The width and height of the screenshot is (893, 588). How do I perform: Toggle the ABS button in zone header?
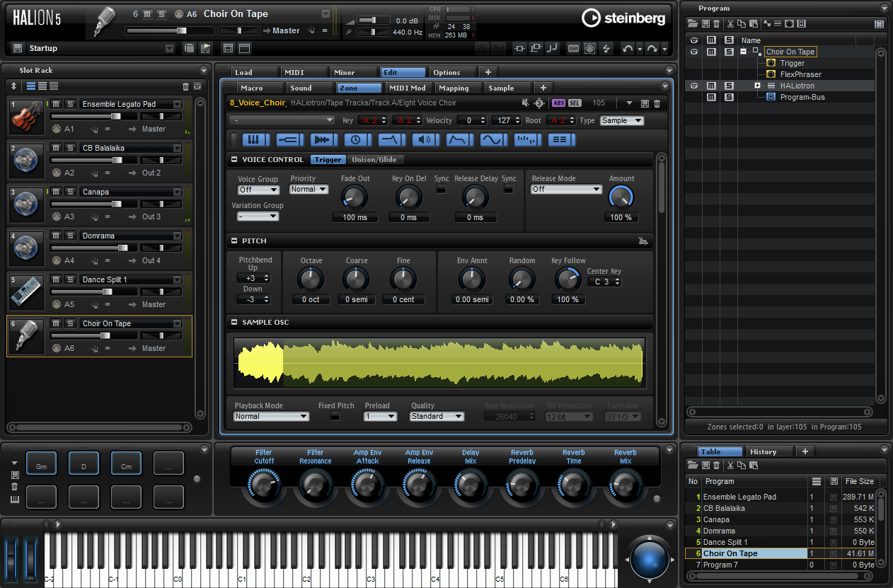tap(559, 103)
